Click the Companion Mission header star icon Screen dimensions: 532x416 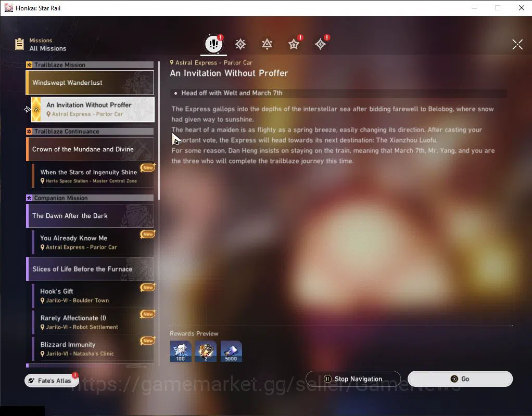[30, 198]
